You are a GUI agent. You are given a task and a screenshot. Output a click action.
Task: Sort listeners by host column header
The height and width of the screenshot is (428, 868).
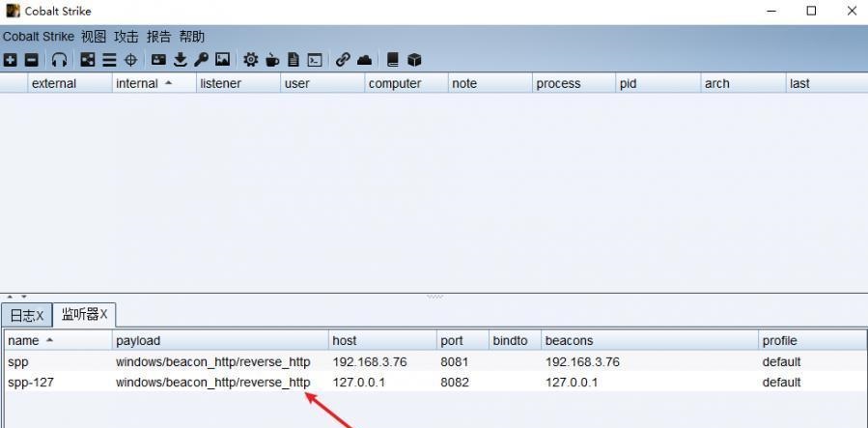tap(382, 340)
